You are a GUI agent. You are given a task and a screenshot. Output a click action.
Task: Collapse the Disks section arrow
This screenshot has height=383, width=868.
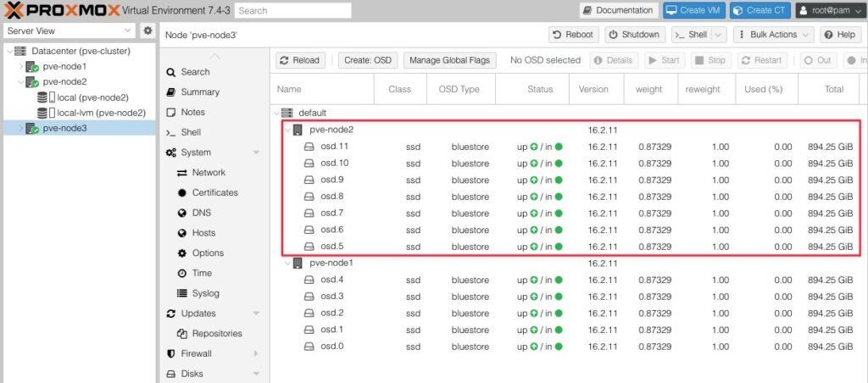[256, 374]
